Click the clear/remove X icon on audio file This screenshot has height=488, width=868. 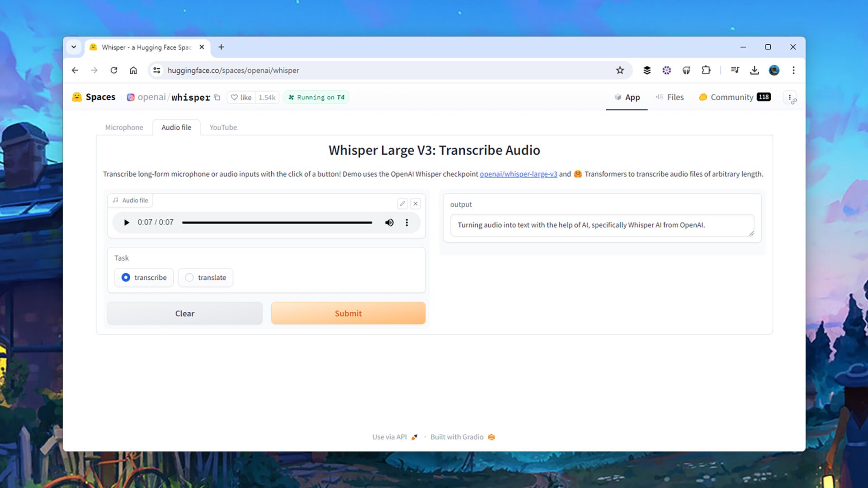415,203
